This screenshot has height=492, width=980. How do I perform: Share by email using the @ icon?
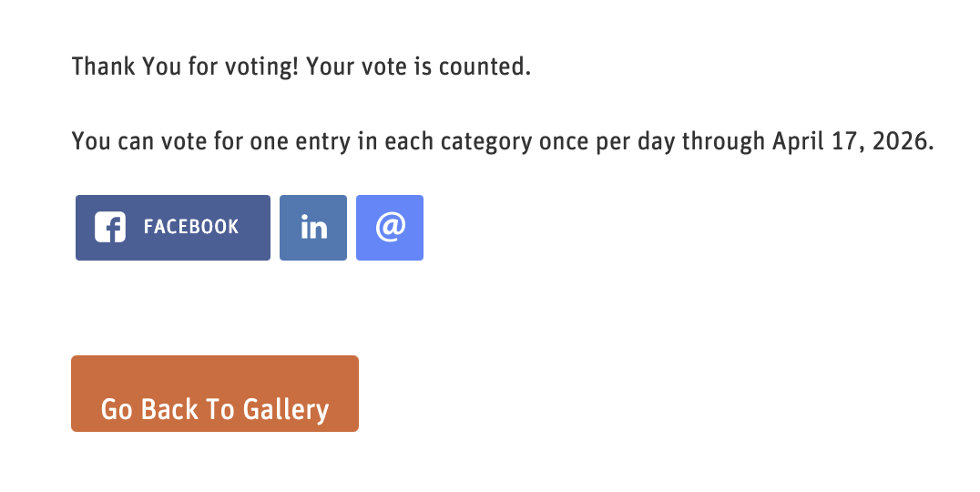click(390, 228)
